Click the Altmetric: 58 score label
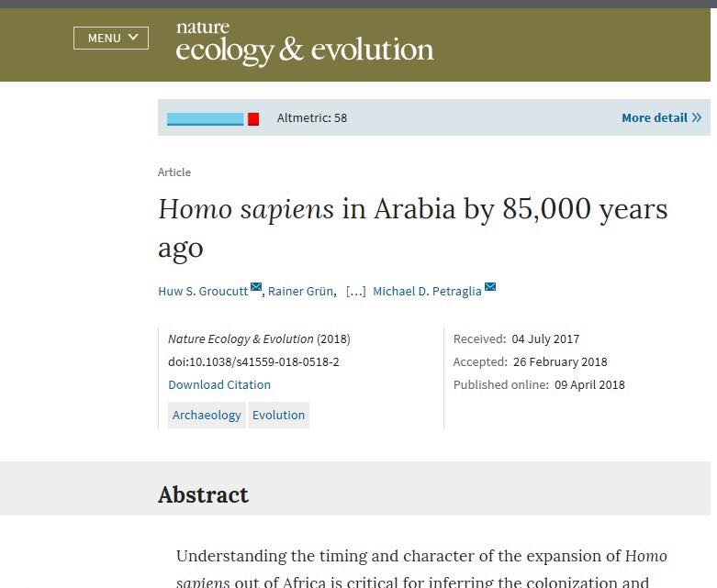This screenshot has width=717, height=588. 312,117
